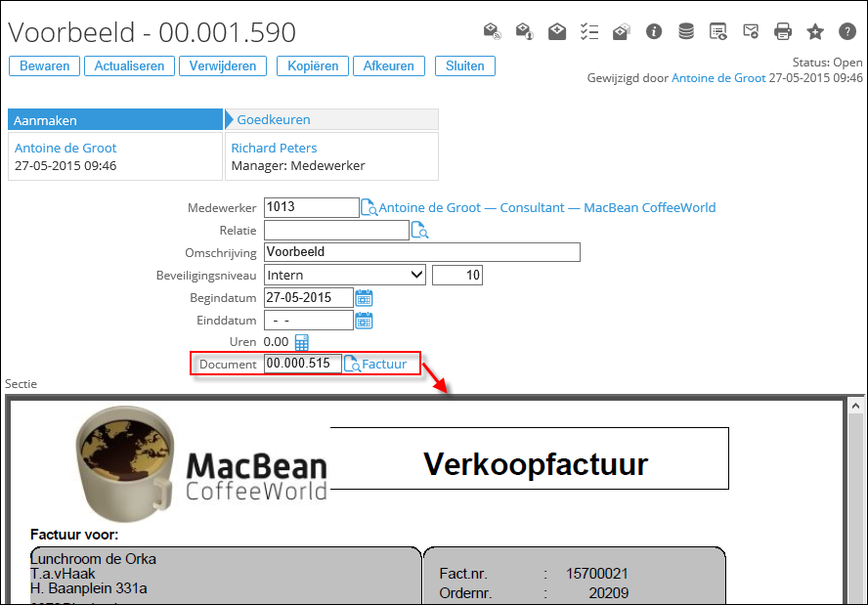Select the Goedkeuren workflow step
The height and width of the screenshot is (605, 868).
[x=332, y=120]
